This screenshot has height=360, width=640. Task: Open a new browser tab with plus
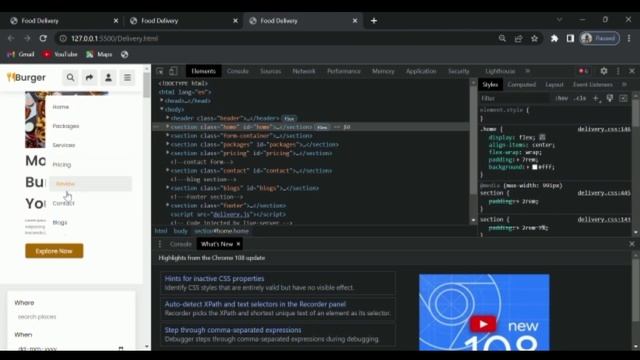pyautogui.click(x=374, y=21)
